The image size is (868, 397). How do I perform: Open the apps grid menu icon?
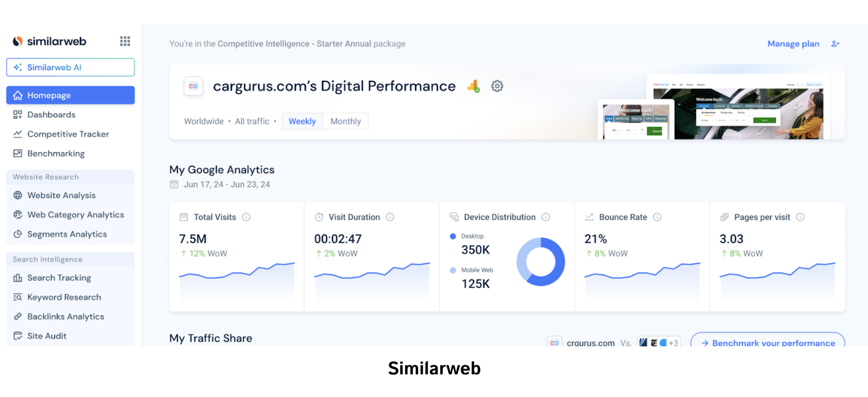tap(125, 41)
